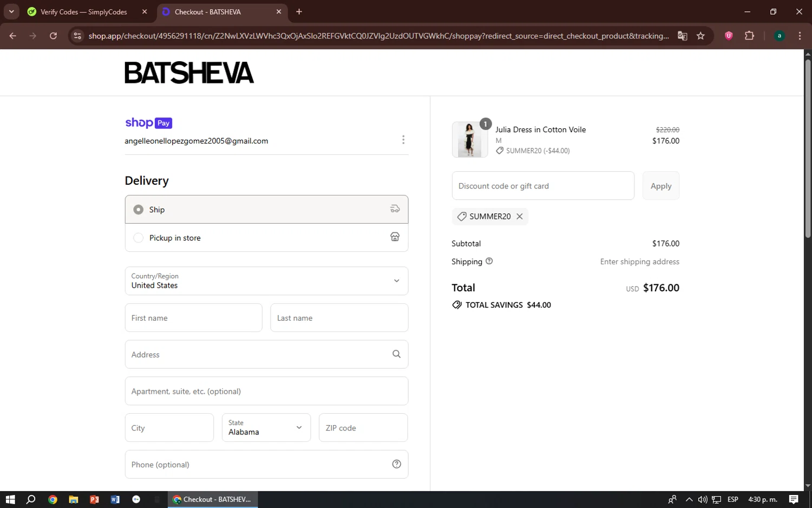Viewport: 812px width, 508px height.
Task: Open PowerPoint from the taskbar
Action: click(94, 499)
